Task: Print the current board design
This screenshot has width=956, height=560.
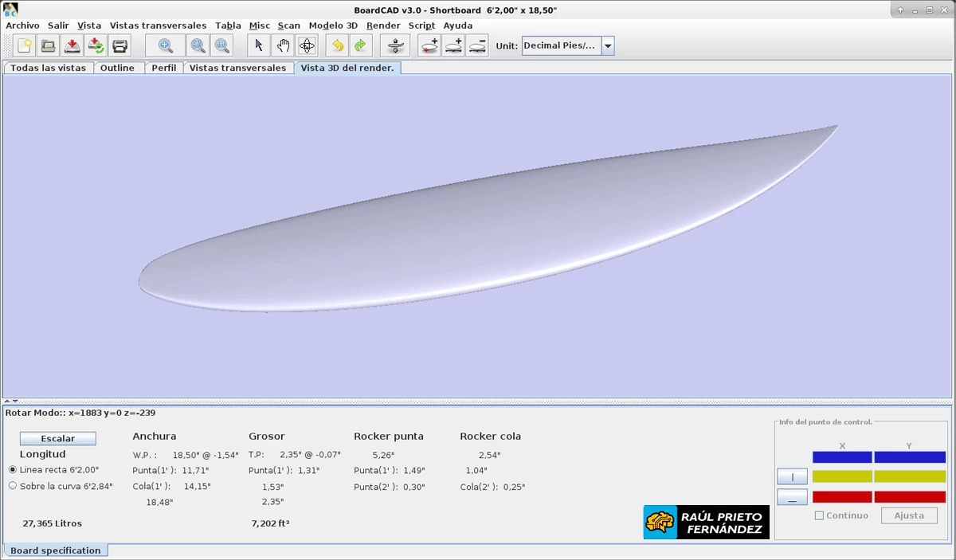Action: click(x=120, y=45)
